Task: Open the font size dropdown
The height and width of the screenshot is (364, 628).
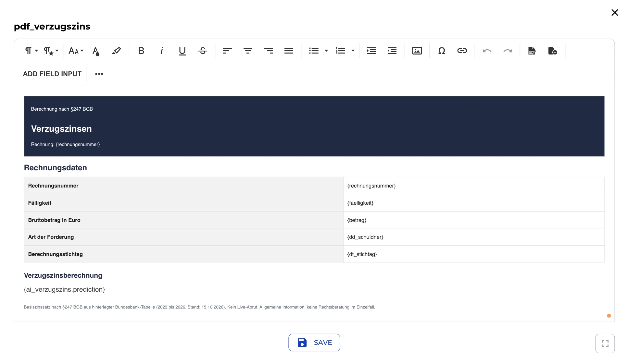Action: 76,51
